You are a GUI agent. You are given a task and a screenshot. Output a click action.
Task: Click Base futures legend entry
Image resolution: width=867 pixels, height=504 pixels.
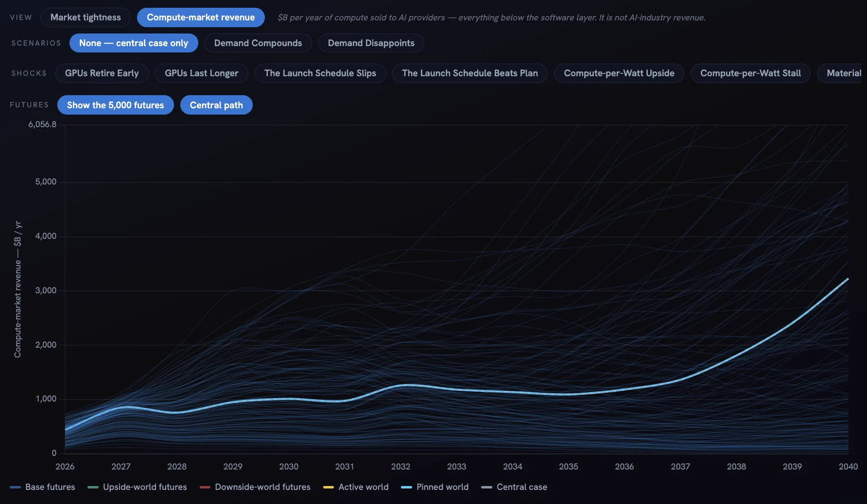[x=43, y=487]
